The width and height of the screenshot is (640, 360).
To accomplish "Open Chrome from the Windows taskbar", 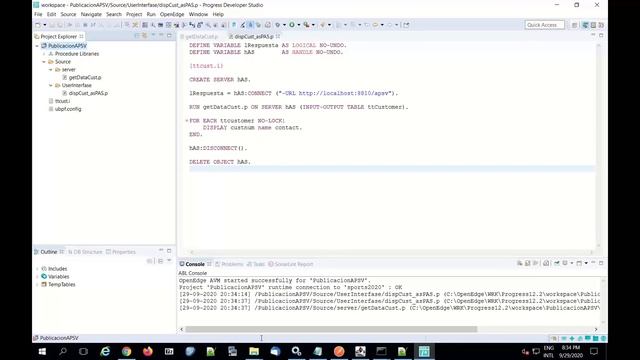I will pos(127,351).
